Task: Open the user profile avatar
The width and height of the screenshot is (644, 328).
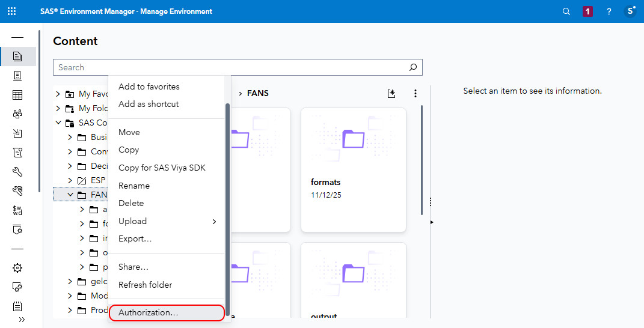Action: [x=630, y=11]
